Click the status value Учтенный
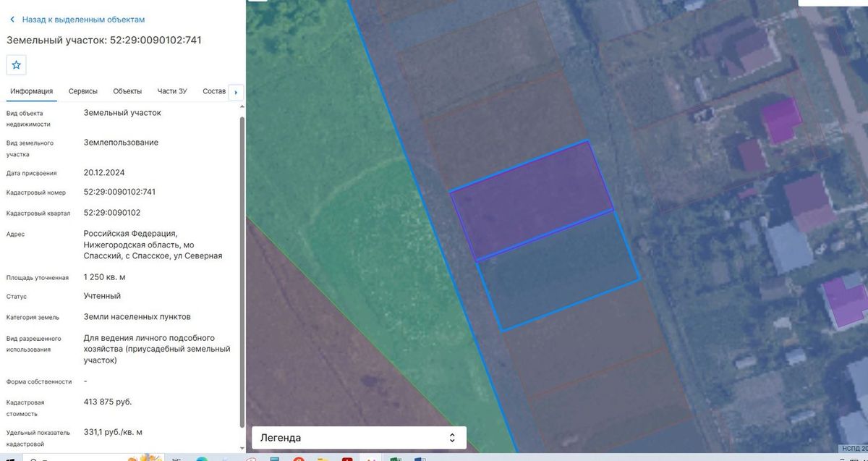This screenshot has width=868, height=461. click(102, 296)
